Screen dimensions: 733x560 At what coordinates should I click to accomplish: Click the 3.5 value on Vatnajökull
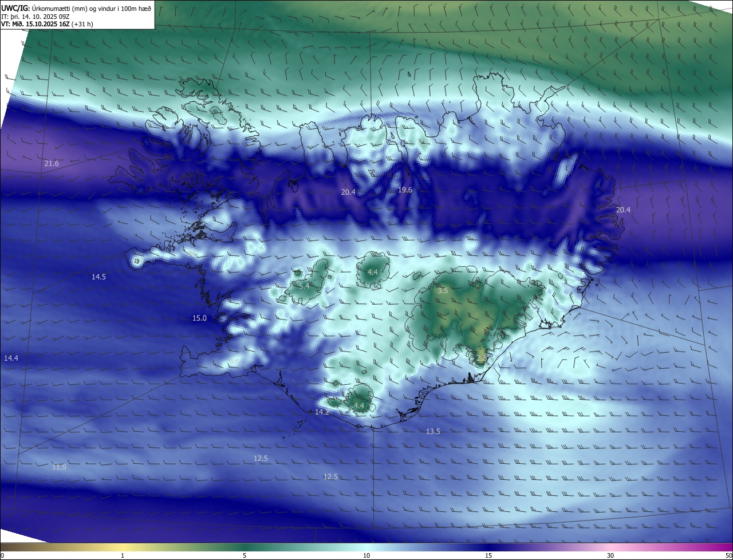point(443,291)
